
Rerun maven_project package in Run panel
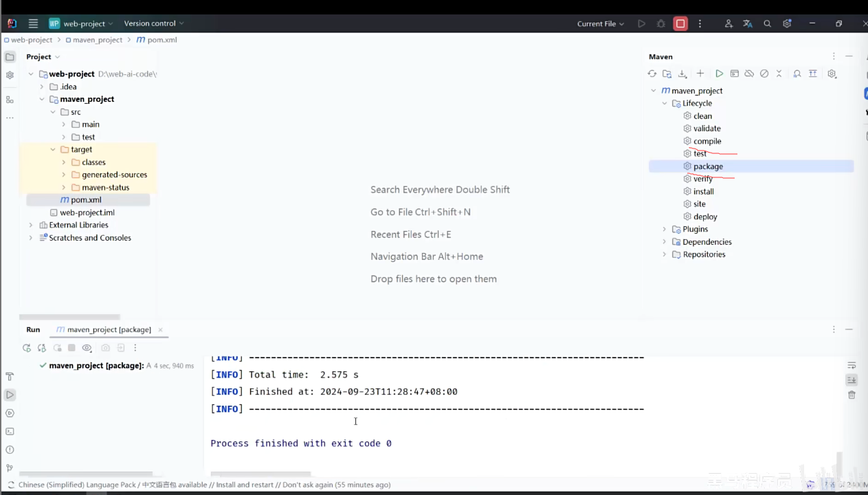pos(27,348)
